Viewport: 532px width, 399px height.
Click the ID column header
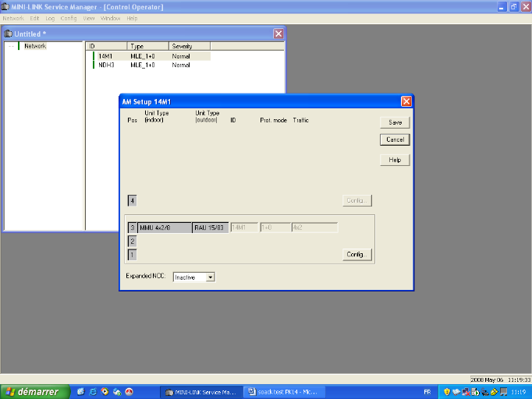(x=106, y=46)
